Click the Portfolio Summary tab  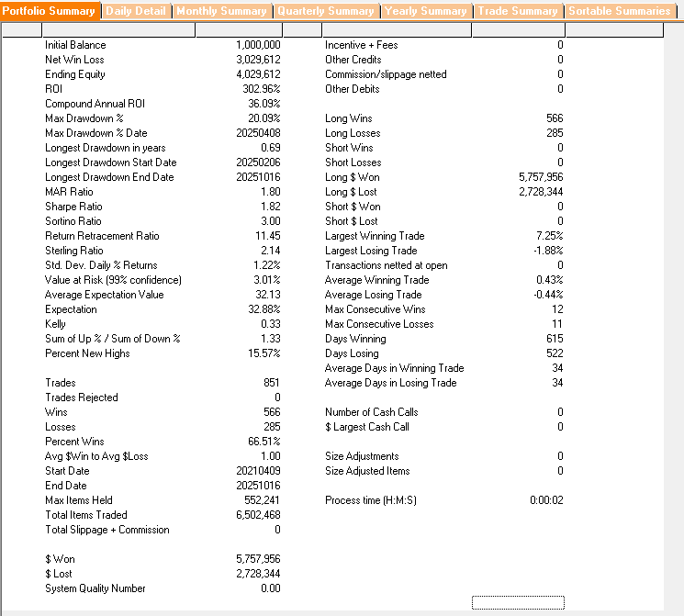point(49,11)
